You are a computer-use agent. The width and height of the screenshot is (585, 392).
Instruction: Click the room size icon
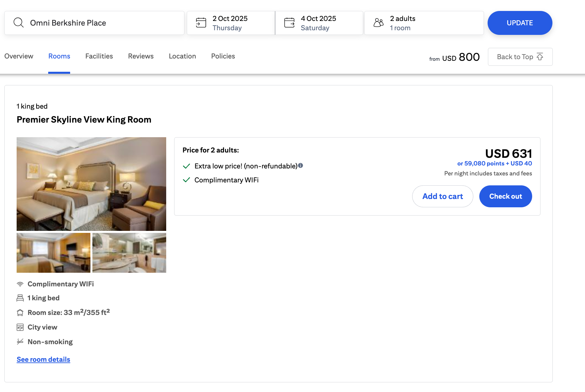click(x=20, y=313)
